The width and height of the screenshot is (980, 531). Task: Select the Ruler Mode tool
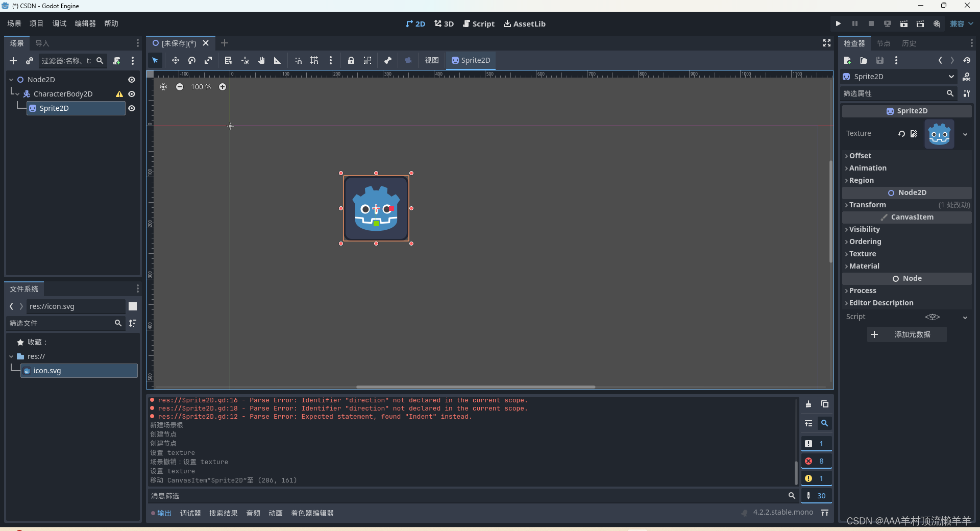click(x=278, y=60)
